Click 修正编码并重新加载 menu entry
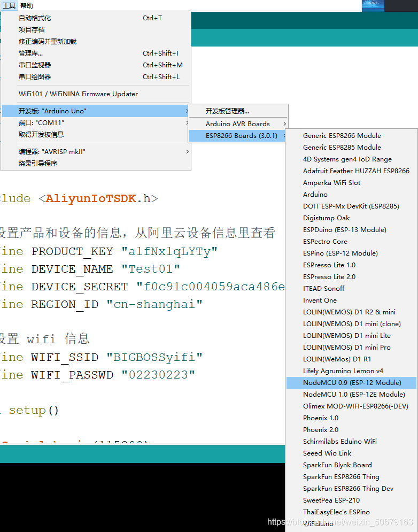The image size is (418, 532). tap(96, 41)
